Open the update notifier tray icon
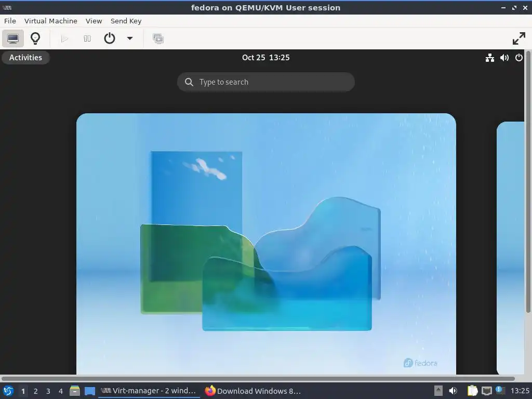The width and height of the screenshot is (532, 399). pyautogui.click(x=500, y=390)
